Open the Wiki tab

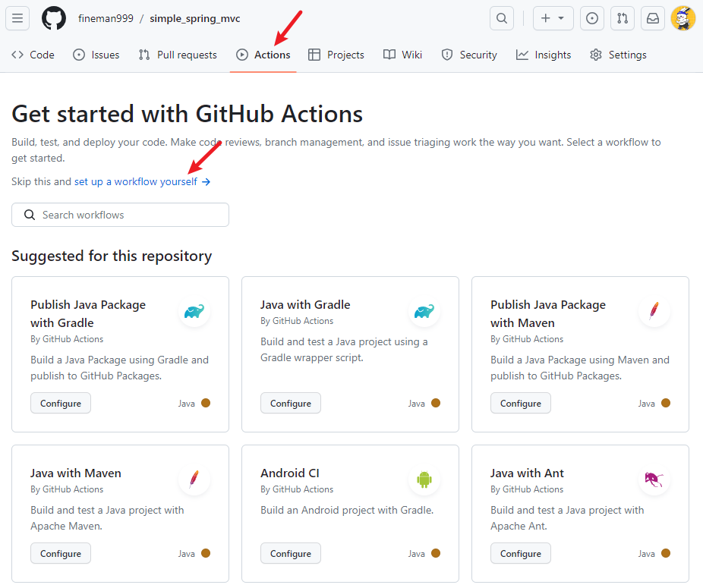point(402,55)
